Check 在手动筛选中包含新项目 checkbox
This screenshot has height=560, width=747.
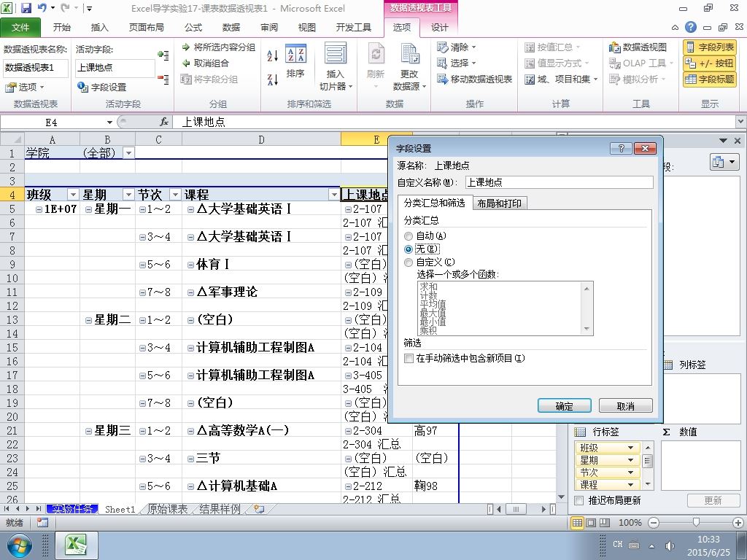409,358
